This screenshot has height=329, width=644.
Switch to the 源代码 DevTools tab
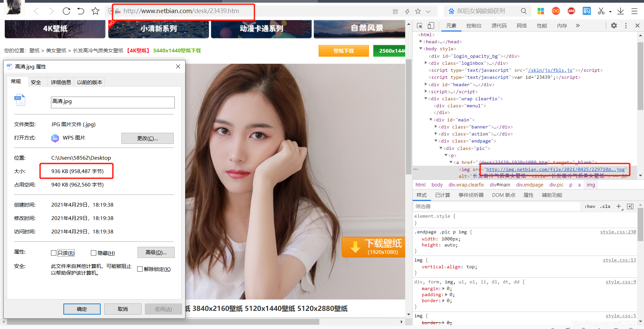coord(499,25)
